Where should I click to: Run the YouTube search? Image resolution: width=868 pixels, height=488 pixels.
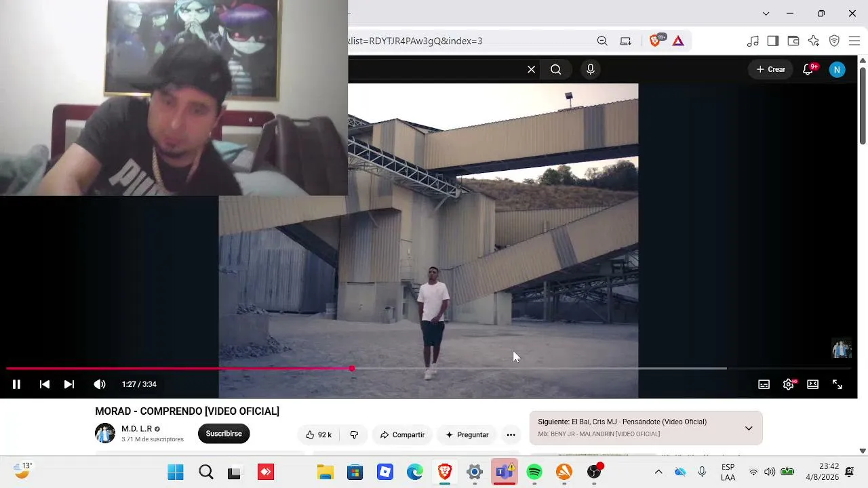coord(556,69)
